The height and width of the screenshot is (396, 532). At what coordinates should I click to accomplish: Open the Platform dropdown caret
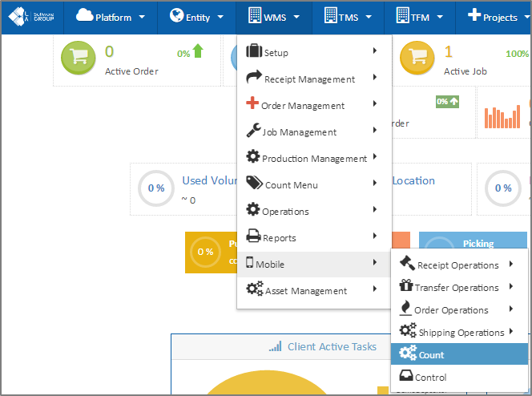pyautogui.click(x=142, y=17)
